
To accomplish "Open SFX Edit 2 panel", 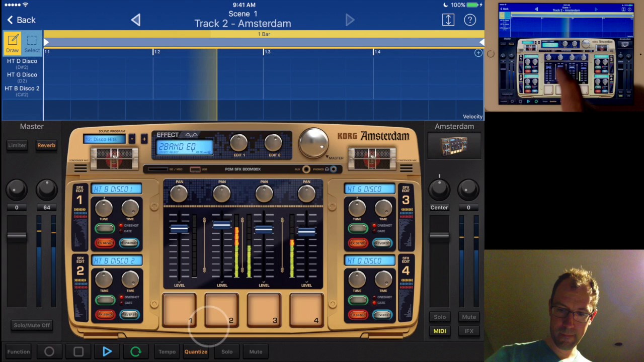I will (79, 289).
